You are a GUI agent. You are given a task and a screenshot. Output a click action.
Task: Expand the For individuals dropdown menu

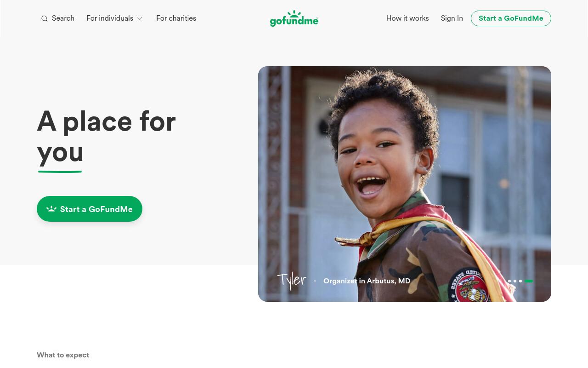pyautogui.click(x=114, y=18)
